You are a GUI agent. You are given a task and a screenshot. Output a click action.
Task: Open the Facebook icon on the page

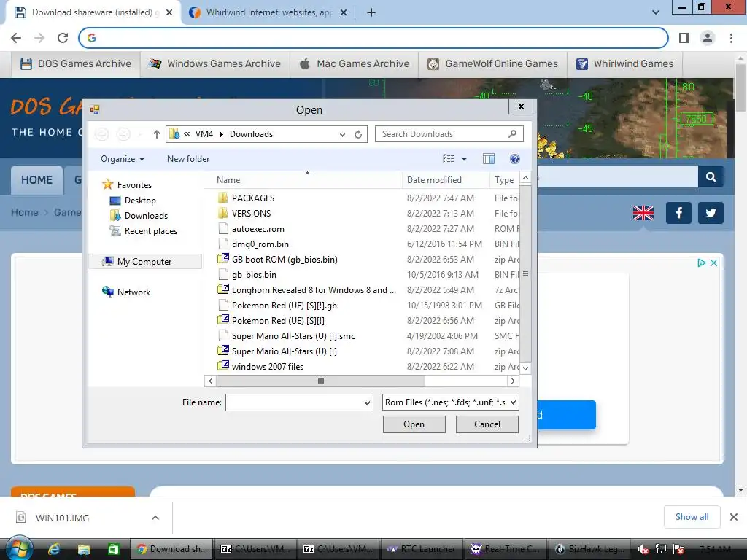click(x=678, y=213)
